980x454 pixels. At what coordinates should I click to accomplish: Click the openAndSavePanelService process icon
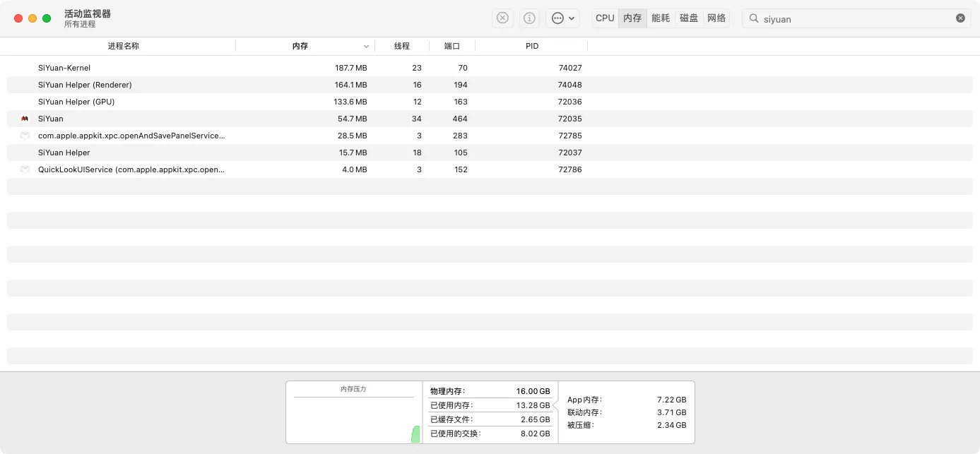point(25,136)
